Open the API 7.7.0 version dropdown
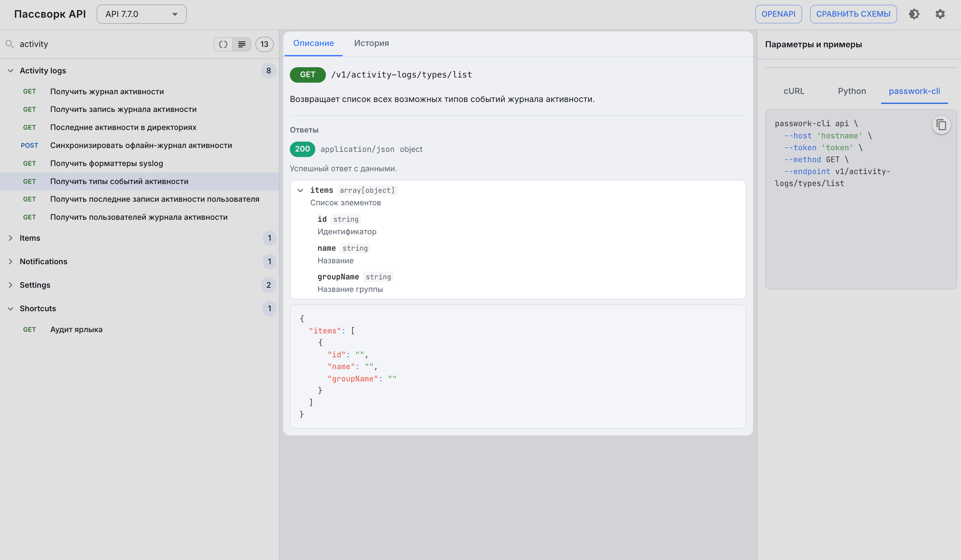The width and height of the screenshot is (961, 560). pos(142,14)
